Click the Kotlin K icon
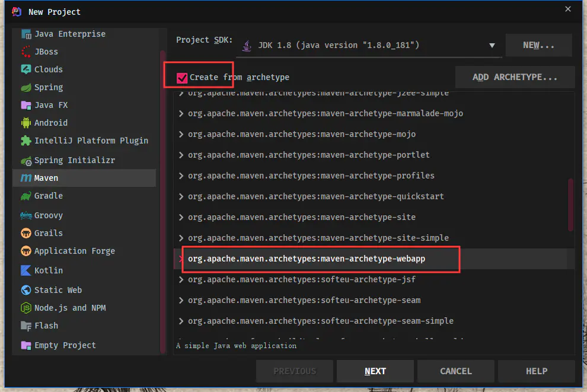 tap(26, 270)
